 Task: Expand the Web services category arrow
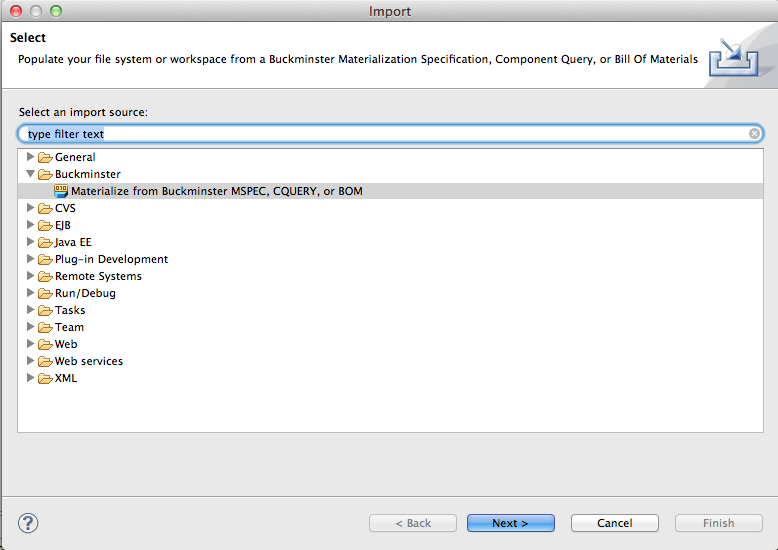tap(30, 360)
